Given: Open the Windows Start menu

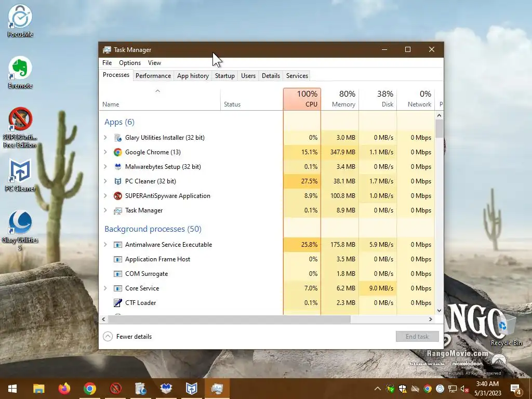Looking at the screenshot, I should (x=12, y=389).
